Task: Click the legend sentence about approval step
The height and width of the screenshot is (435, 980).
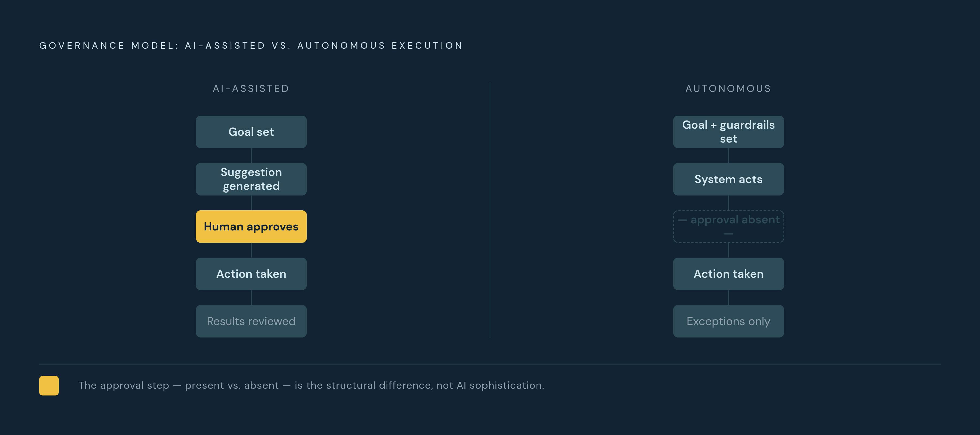Action: pos(311,385)
